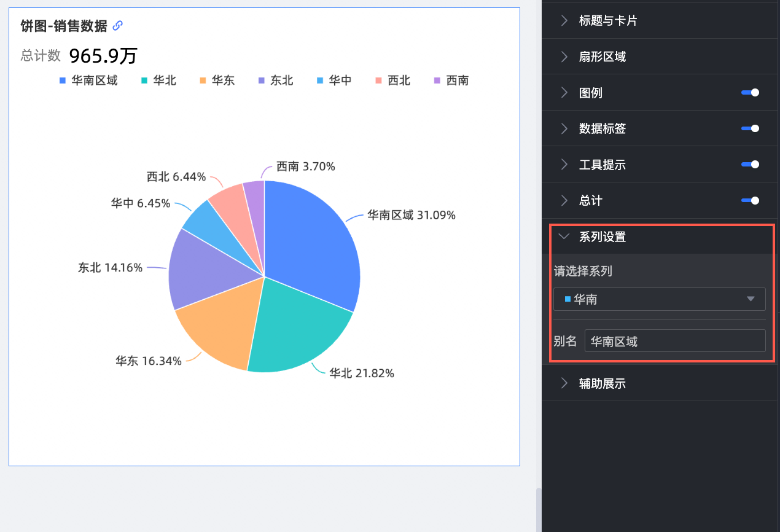Expand the 扇形区域 section
The width and height of the screenshot is (780, 532).
click(x=602, y=57)
